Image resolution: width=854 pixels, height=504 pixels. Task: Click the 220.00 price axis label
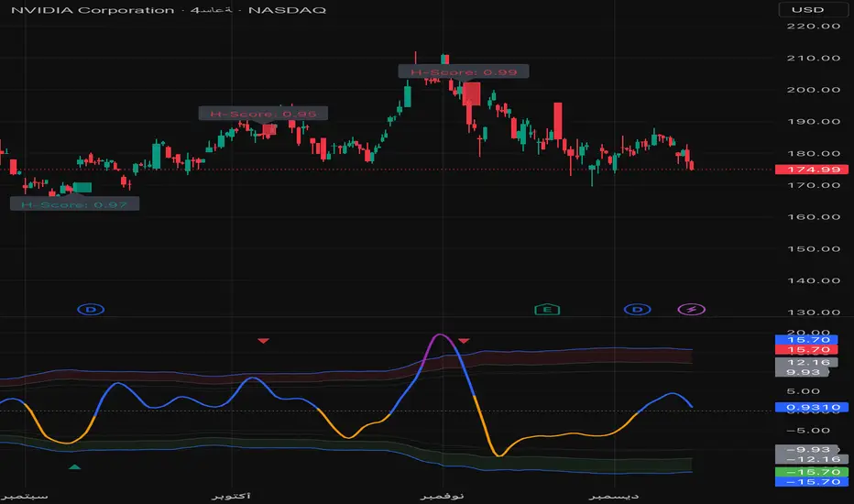click(x=813, y=27)
